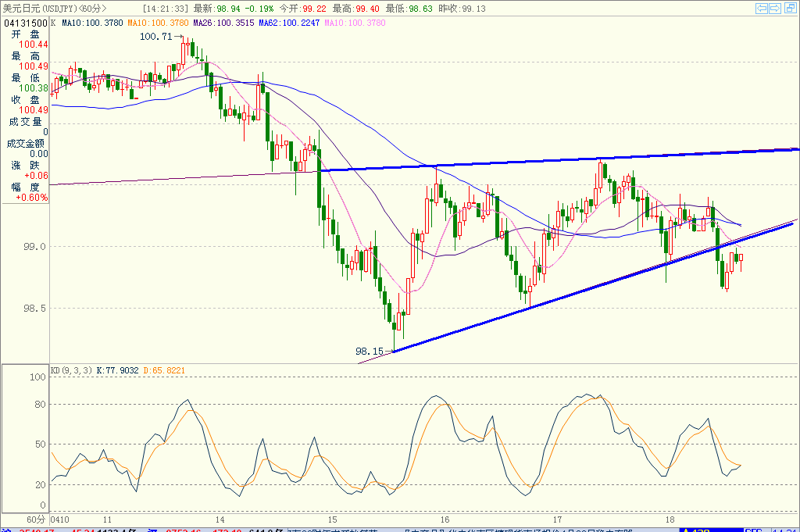Click the 0410 date on time axis
The width and height of the screenshot is (800, 532).
pos(59,520)
